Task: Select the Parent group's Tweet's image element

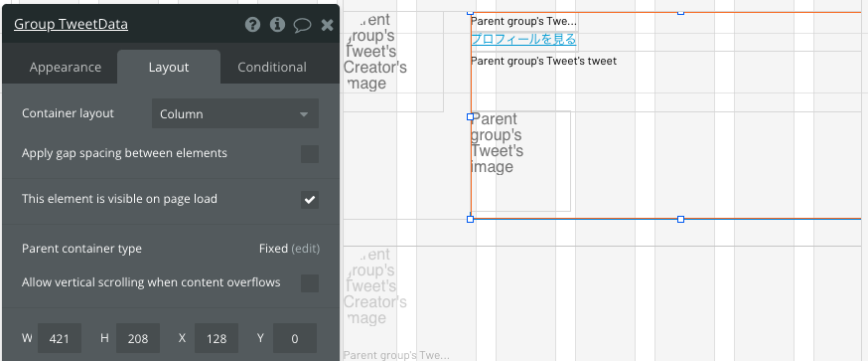Action: 521,161
